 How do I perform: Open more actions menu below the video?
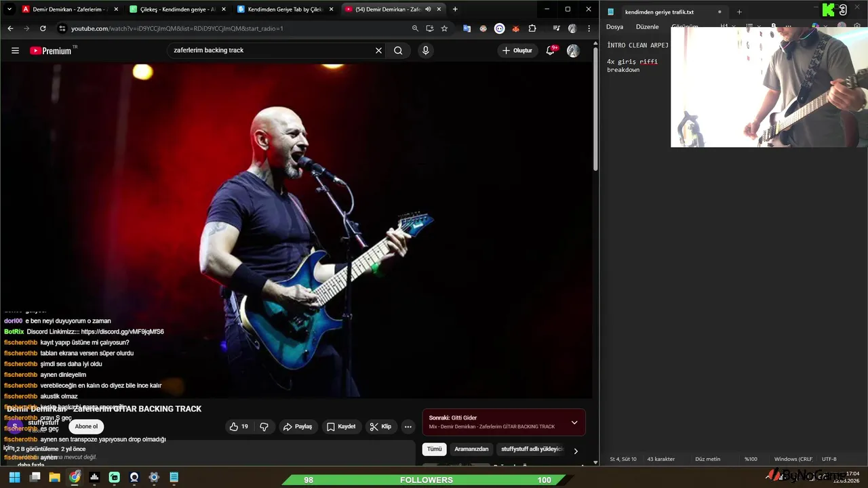click(x=408, y=426)
